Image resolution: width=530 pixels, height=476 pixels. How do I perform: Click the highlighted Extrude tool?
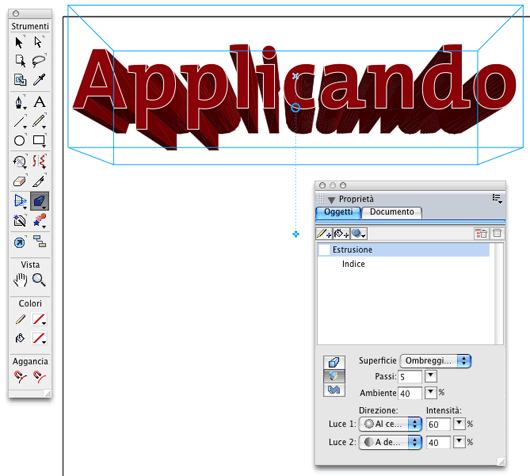click(40, 201)
